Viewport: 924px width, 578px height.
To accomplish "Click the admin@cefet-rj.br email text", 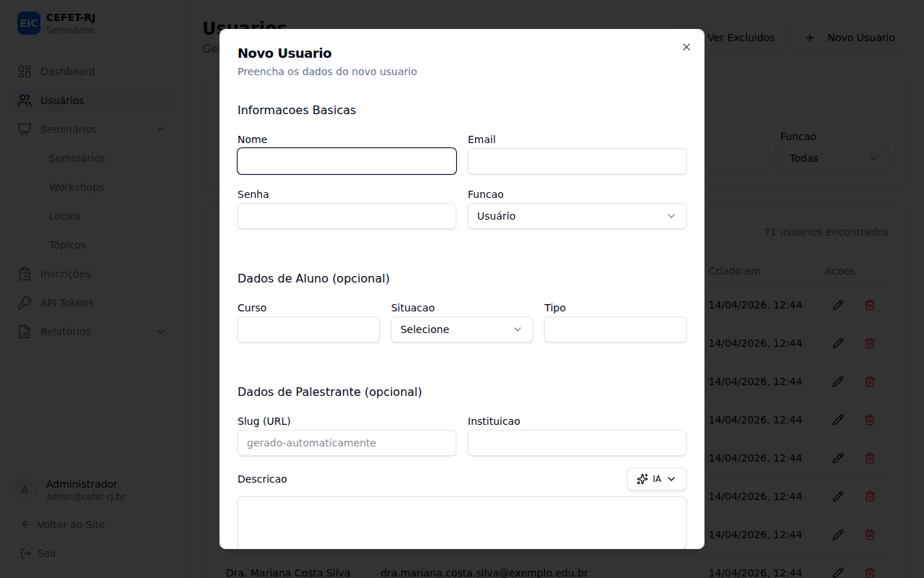I will click(x=85, y=497).
